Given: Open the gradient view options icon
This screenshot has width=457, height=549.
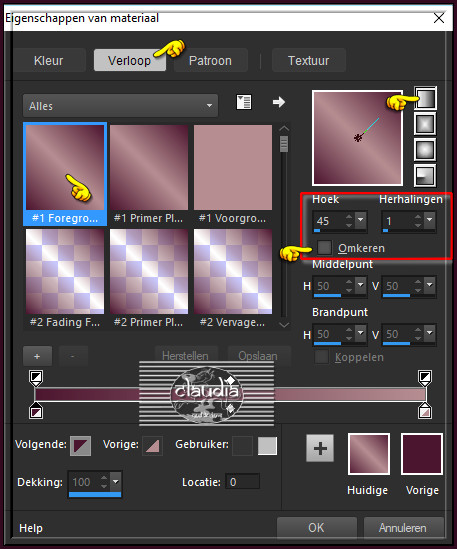Looking at the screenshot, I should pos(243,102).
